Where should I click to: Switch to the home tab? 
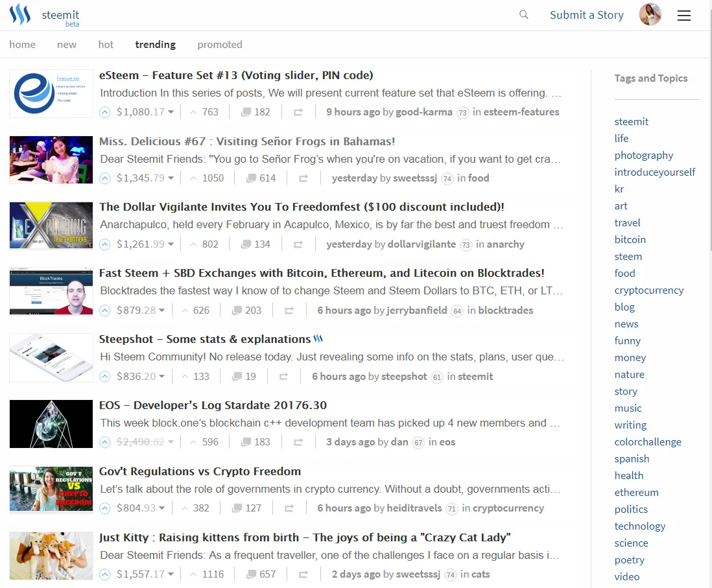point(22,45)
